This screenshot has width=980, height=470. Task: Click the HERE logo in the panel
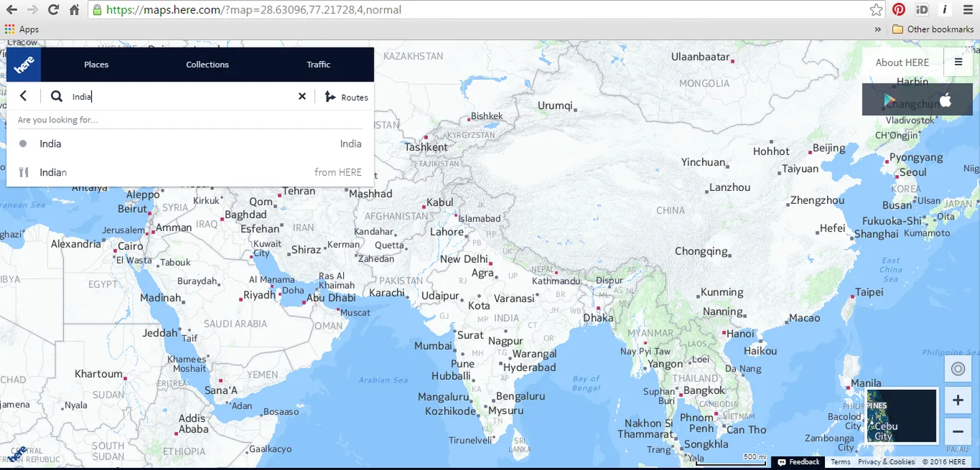click(24, 65)
